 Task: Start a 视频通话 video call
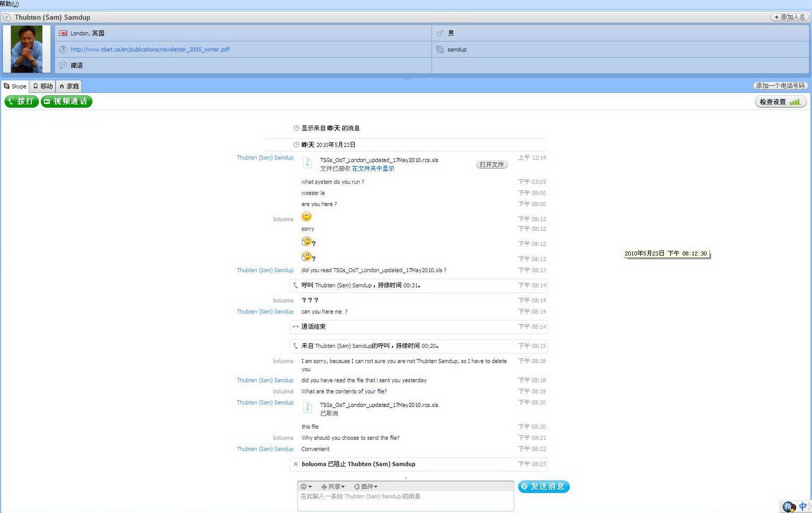[66, 102]
